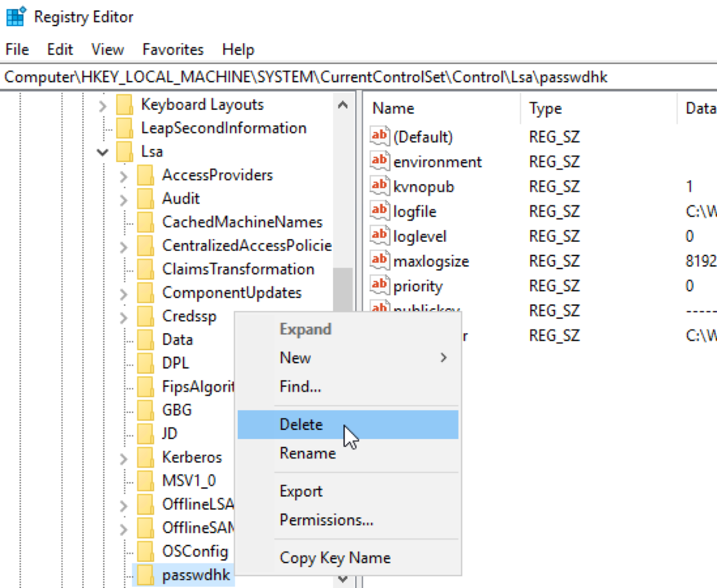
Task: Click the AccessProviders folder icon
Action: click(145, 175)
